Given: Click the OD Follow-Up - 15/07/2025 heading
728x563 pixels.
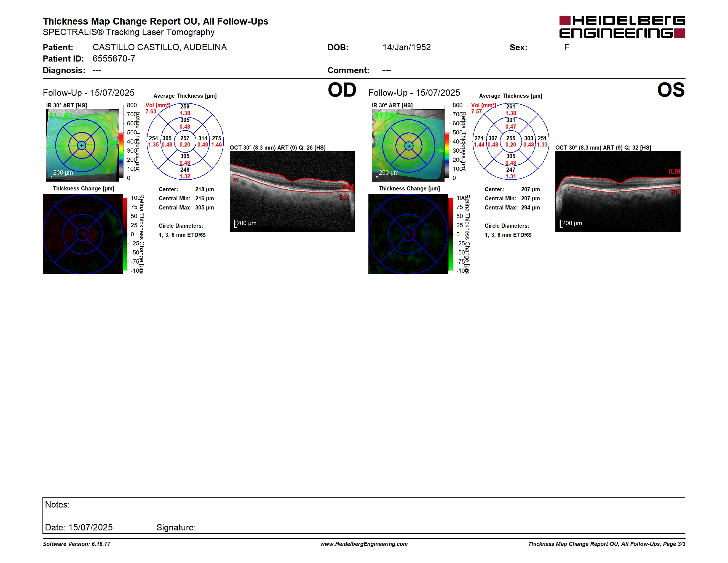Looking at the screenshot, I should tap(89, 93).
